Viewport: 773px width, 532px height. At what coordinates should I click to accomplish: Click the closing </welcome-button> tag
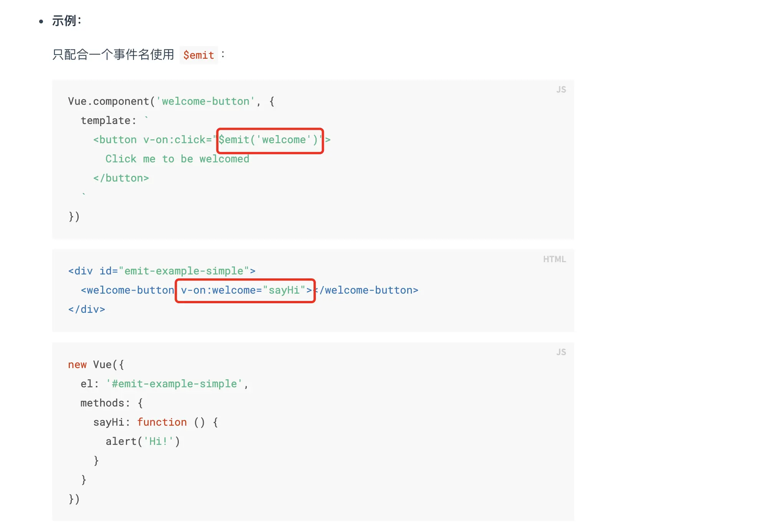pyautogui.click(x=366, y=290)
